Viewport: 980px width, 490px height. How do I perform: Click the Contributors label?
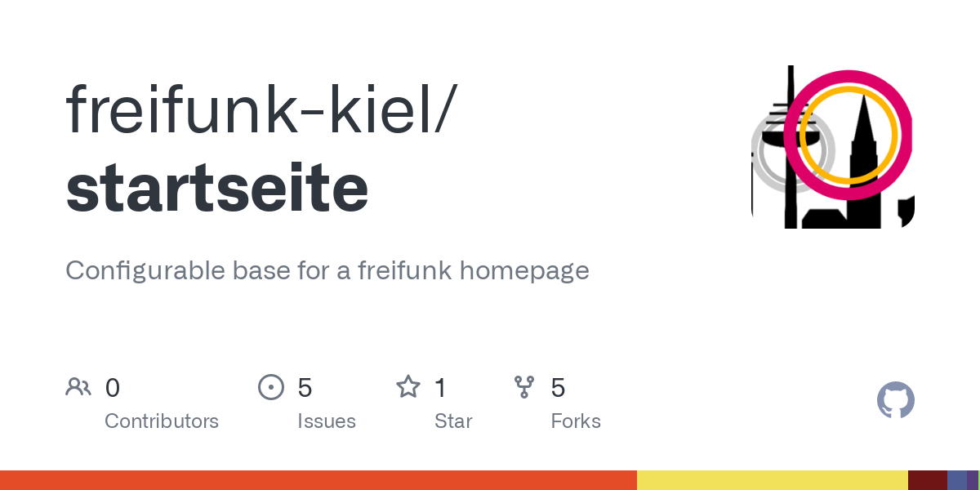pyautogui.click(x=162, y=421)
